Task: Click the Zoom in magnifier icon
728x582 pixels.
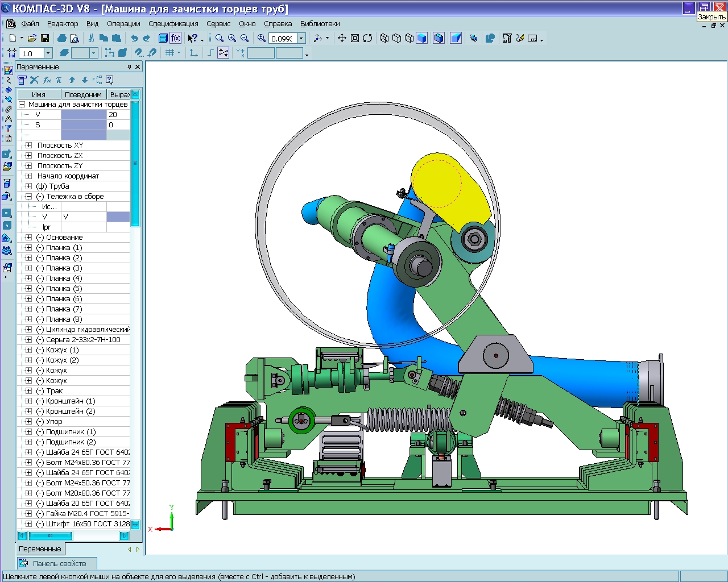Action: [232, 38]
